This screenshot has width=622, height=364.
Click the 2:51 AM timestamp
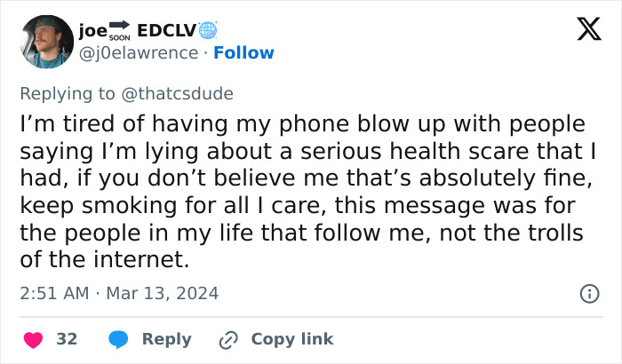54,293
